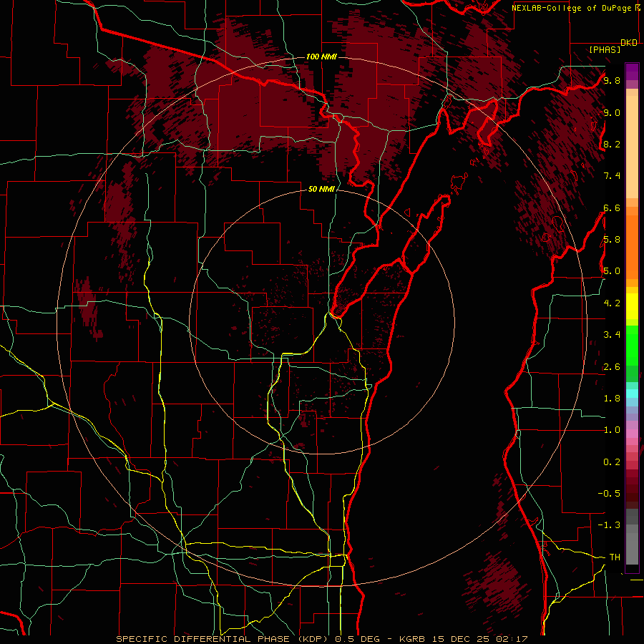Click the bright green segment of the color bar
The height and width of the screenshot is (644, 644).
(x=632, y=345)
